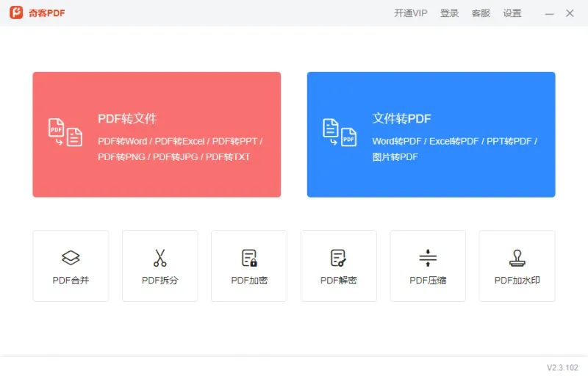The height and width of the screenshot is (379, 588).
Task: Open the 开通VIP menu item
Action: pyautogui.click(x=410, y=13)
